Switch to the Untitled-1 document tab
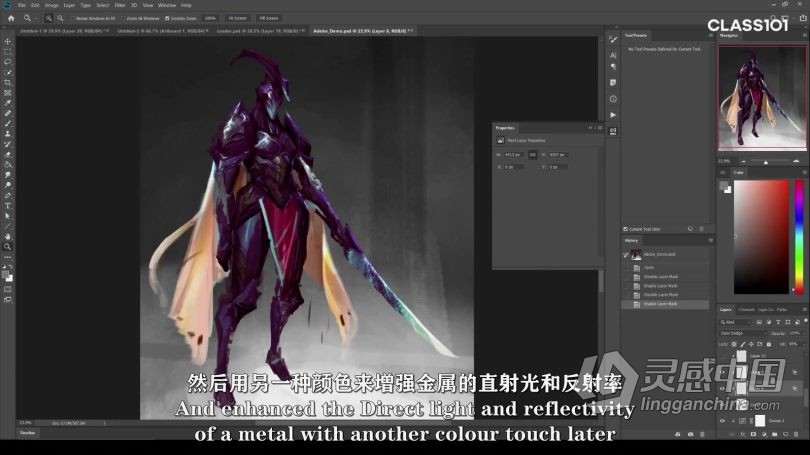Image resolution: width=810 pixels, height=455 pixels. pyautogui.click(x=64, y=31)
